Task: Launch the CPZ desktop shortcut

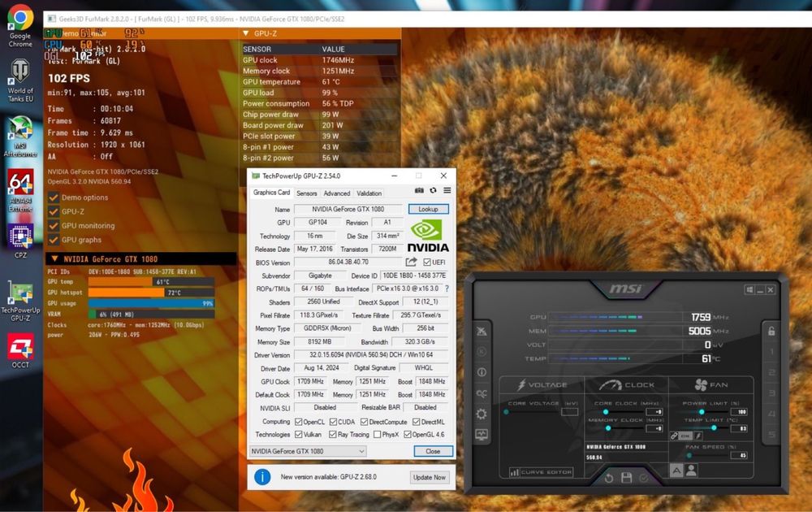Action: click(20, 241)
